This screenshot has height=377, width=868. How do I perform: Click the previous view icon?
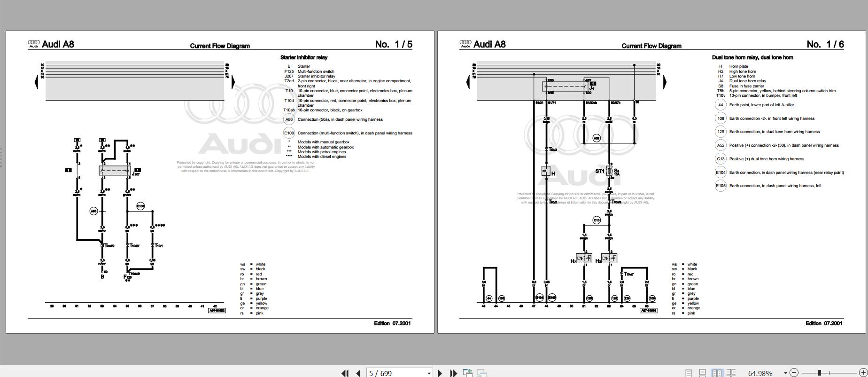[x=468, y=373]
